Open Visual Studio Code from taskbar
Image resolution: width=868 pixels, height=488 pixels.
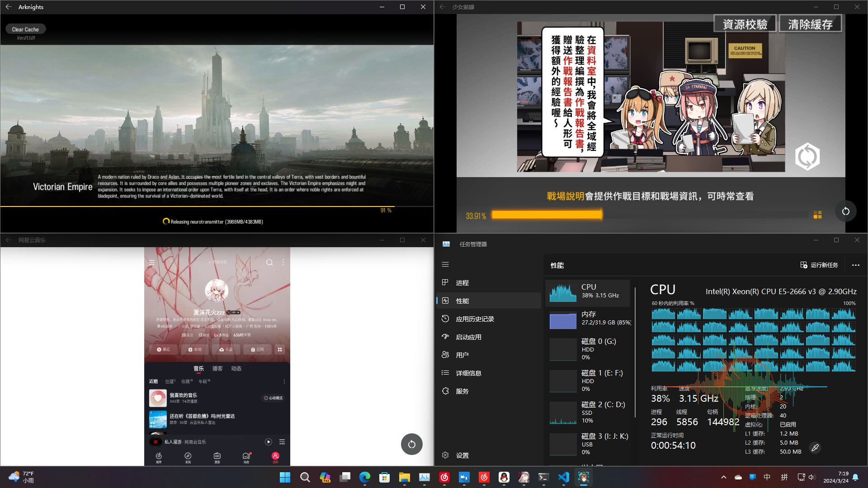pyautogui.click(x=563, y=477)
